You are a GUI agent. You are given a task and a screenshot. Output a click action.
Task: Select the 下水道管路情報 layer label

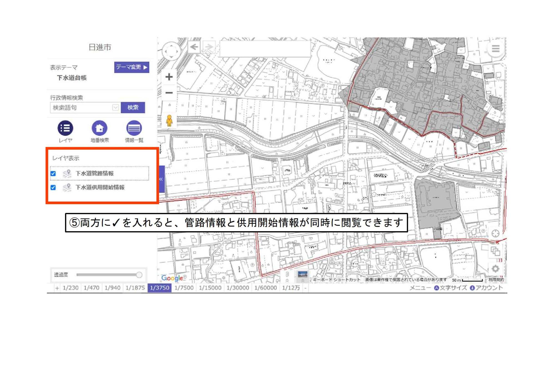94,174
